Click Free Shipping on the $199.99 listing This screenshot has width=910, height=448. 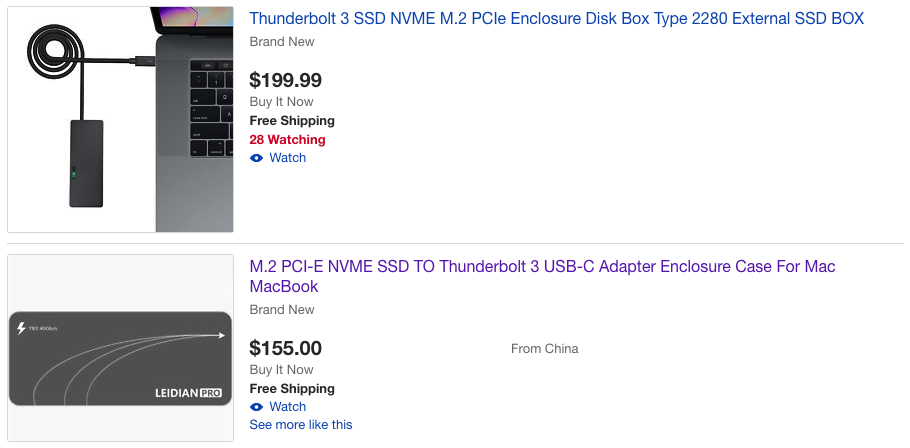pos(292,121)
